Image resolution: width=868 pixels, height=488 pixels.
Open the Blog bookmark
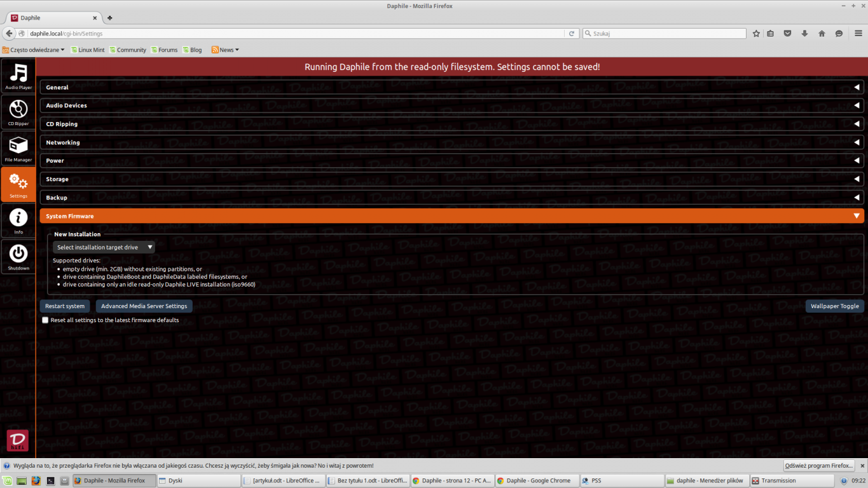click(x=192, y=50)
